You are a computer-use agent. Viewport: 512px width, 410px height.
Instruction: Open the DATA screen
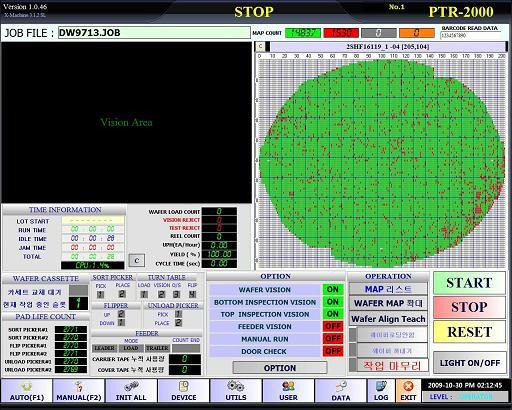pyautogui.click(x=341, y=391)
